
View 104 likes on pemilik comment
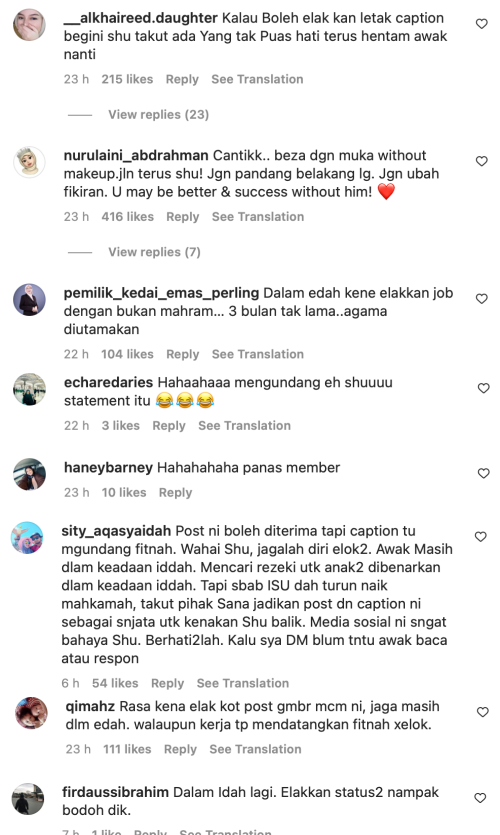[x=127, y=354]
